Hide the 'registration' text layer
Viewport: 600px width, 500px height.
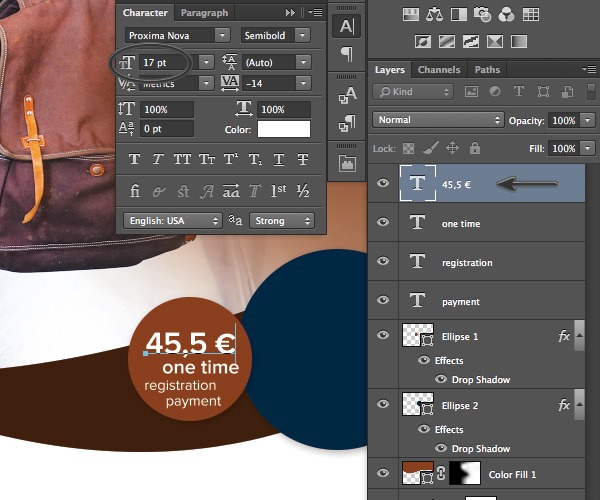[x=383, y=261]
